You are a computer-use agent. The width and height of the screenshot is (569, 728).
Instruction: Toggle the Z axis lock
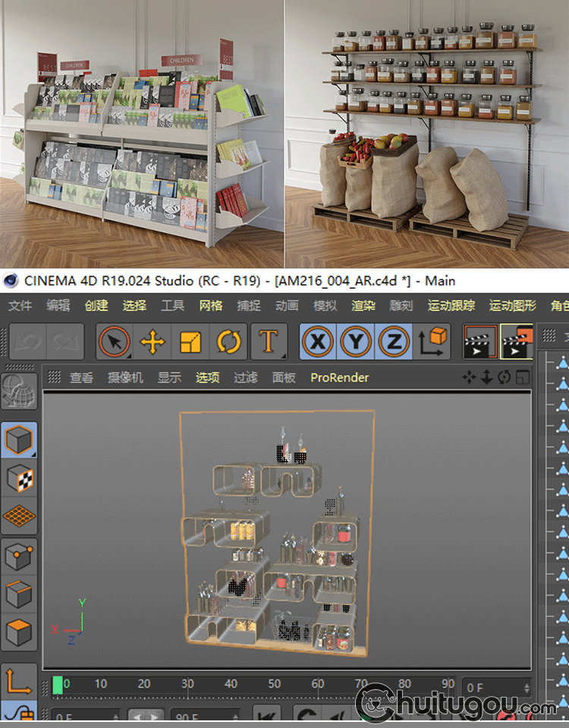pyautogui.click(x=394, y=342)
